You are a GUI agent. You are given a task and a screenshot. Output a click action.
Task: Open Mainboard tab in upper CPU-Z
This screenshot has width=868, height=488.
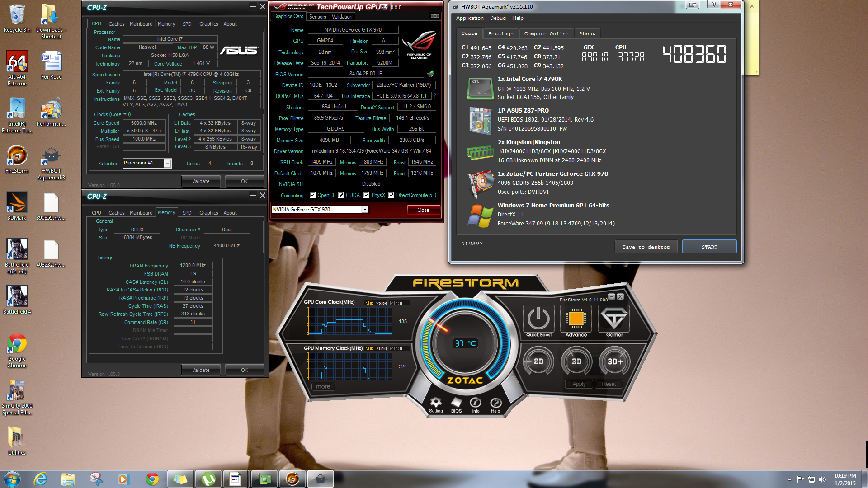coord(141,24)
